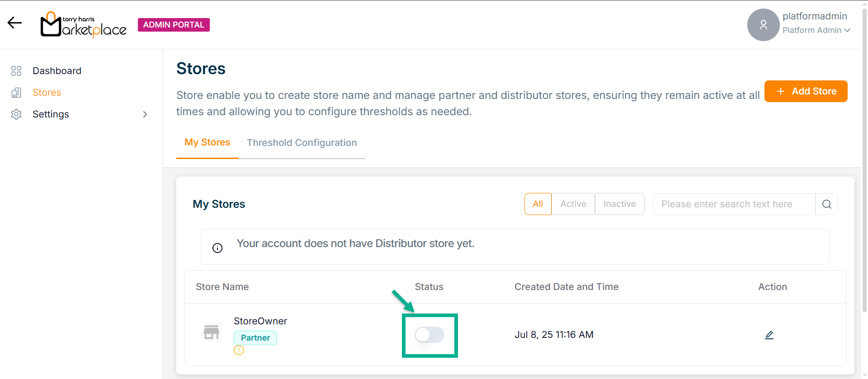The image size is (868, 379).
Task: Select the All filter option
Action: click(538, 204)
